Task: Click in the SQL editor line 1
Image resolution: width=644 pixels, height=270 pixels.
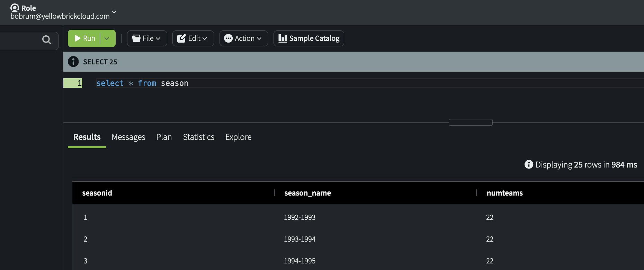Action: [277, 83]
